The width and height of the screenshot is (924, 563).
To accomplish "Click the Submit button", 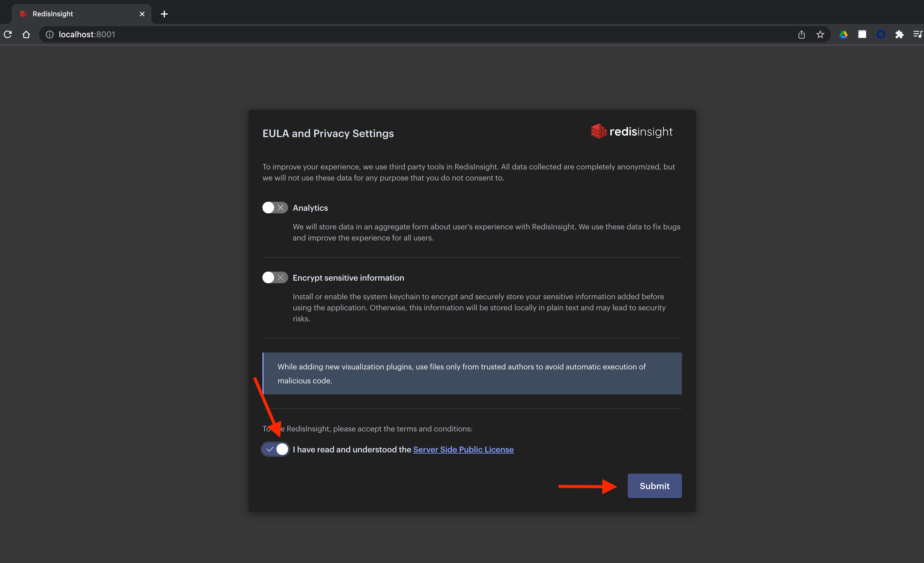I will click(654, 486).
